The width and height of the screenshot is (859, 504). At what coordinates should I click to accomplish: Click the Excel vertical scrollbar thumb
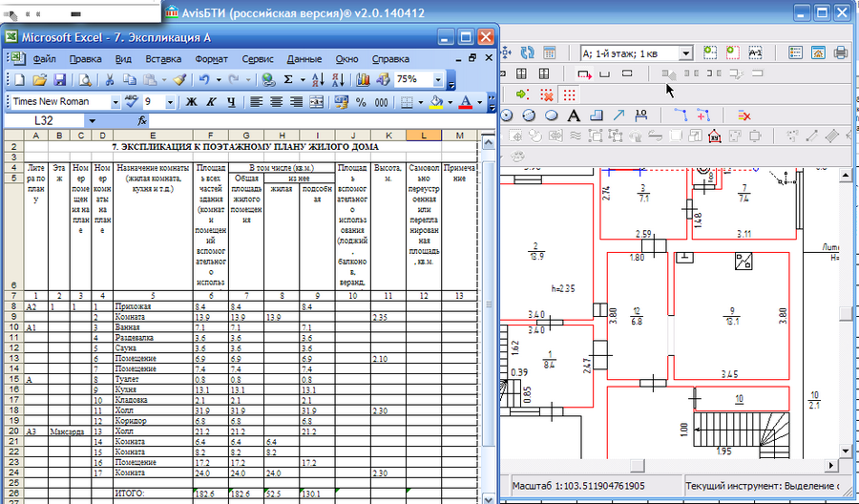click(x=490, y=304)
